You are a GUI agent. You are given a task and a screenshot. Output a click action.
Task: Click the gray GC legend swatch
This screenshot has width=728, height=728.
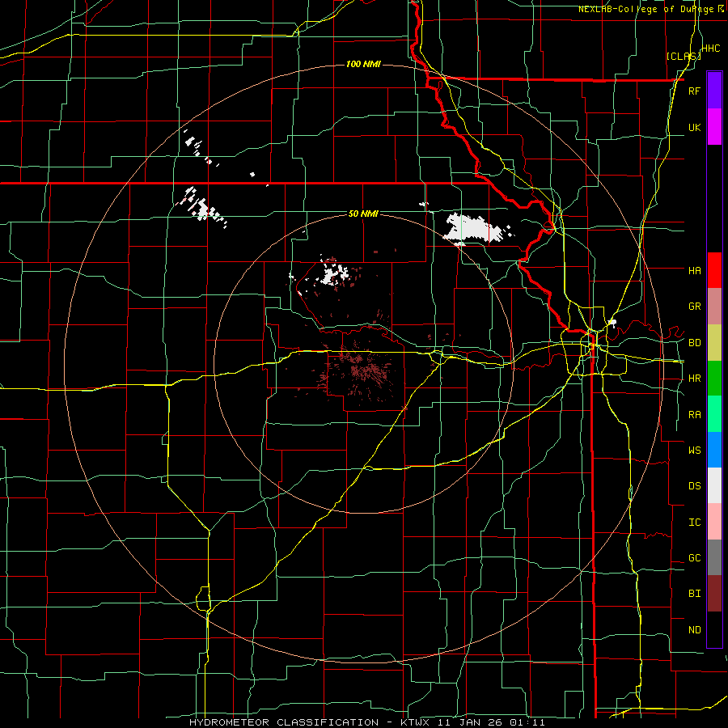coord(714,557)
